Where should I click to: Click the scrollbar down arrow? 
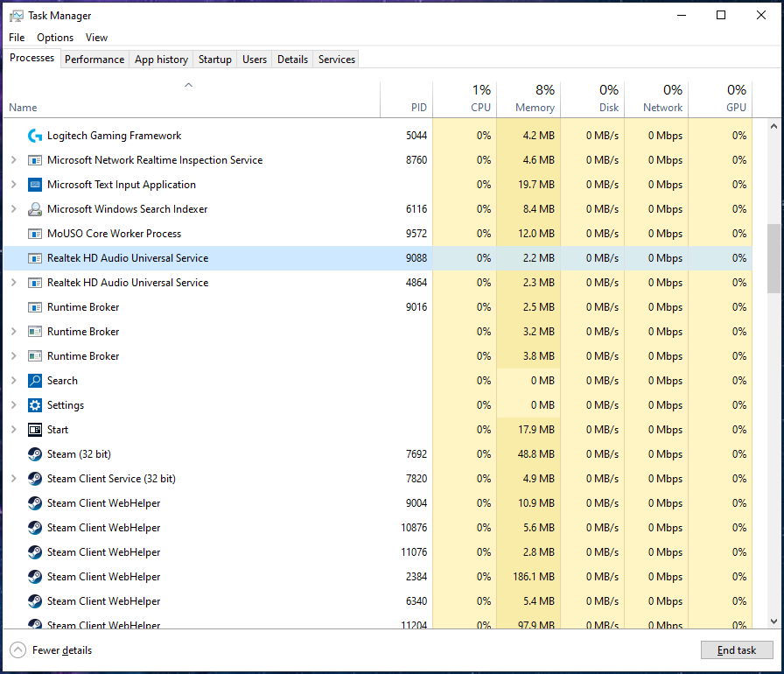tap(773, 621)
